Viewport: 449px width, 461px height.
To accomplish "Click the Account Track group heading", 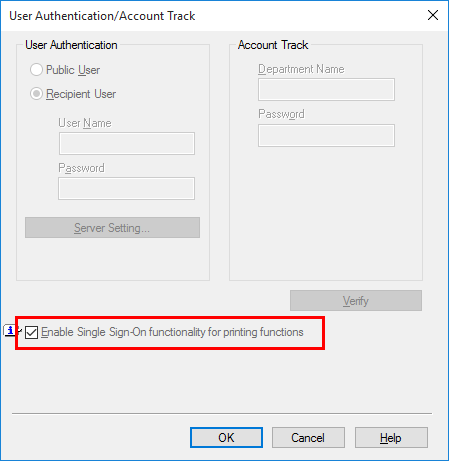I will click(x=273, y=45).
